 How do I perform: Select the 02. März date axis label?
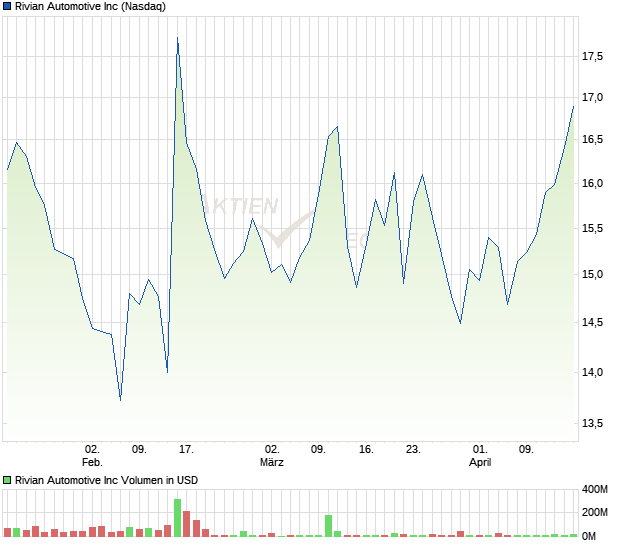(272, 456)
